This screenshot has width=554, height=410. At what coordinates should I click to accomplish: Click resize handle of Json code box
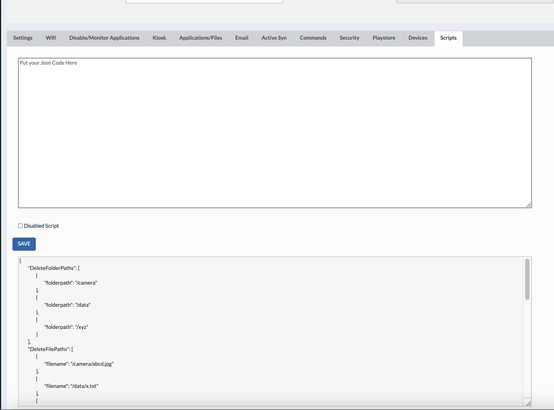pos(529,205)
